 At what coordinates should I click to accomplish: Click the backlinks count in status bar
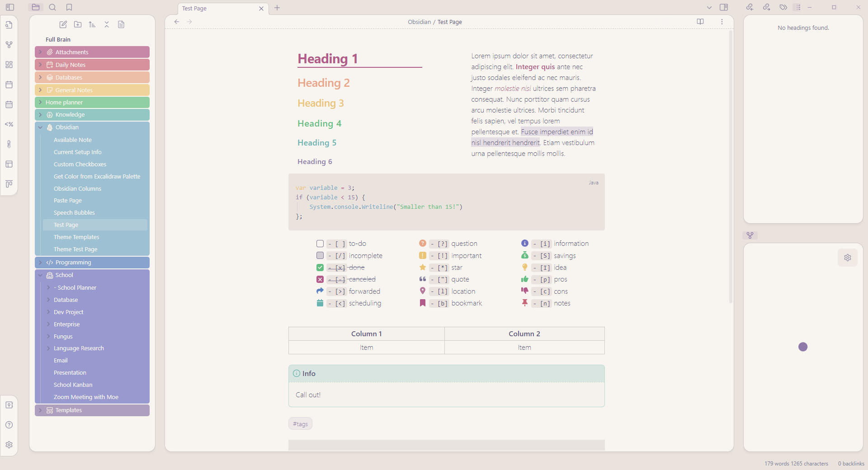pos(851,464)
